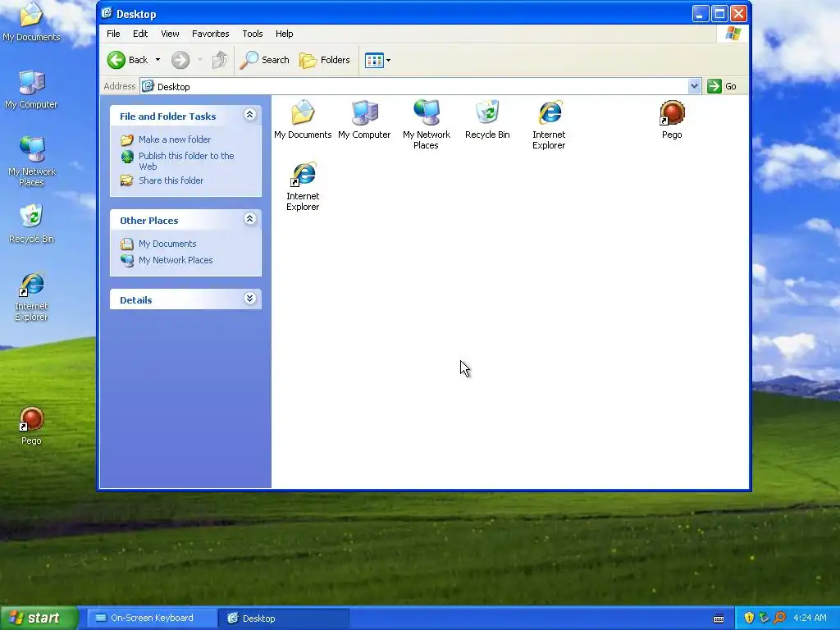Viewport: 840px width, 630px height.
Task: Select Internet Explorer shortcut in second row of window
Action: [x=303, y=186]
